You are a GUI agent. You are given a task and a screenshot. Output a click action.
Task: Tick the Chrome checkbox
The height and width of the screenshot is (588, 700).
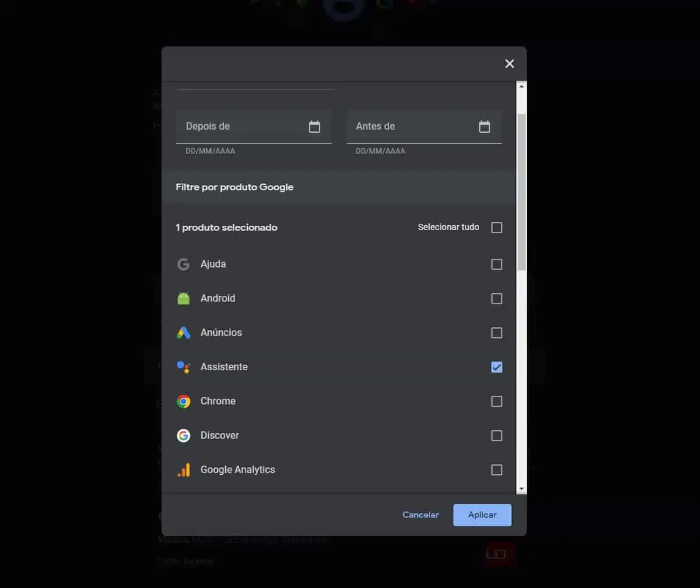pyautogui.click(x=496, y=401)
